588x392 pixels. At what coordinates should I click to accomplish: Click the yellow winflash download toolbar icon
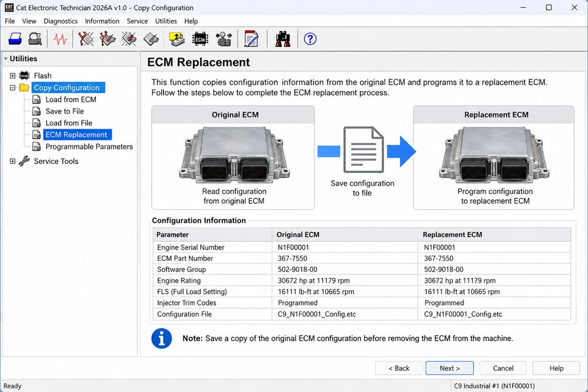(176, 39)
